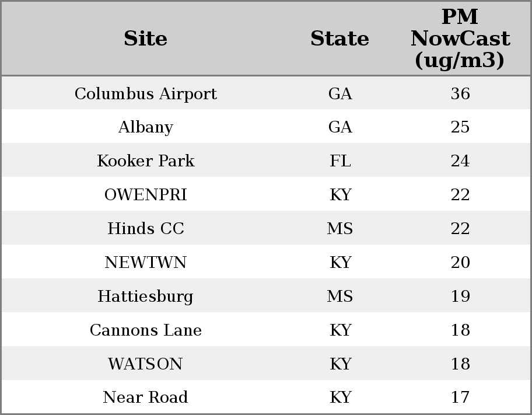The image size is (532, 415).
Task: Select the NowCast value 36
Action: coord(460,93)
